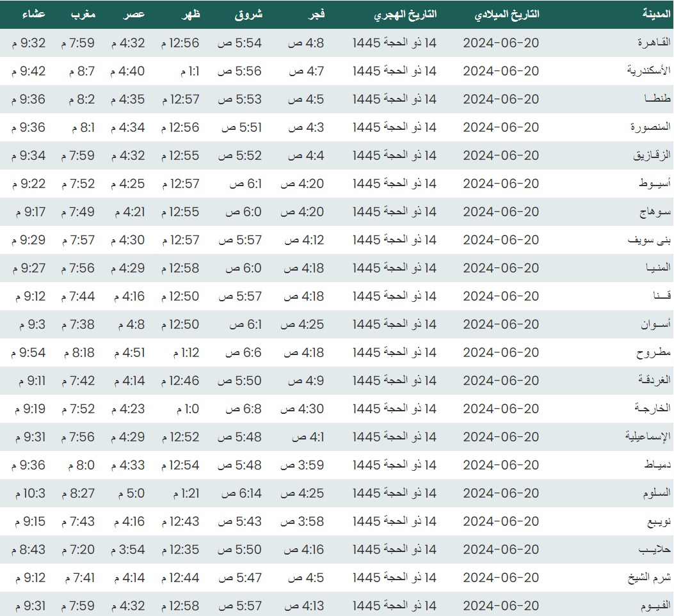Screen dimensions: 674x616
Task: Click the المدينة column header
Action: tap(657, 14)
